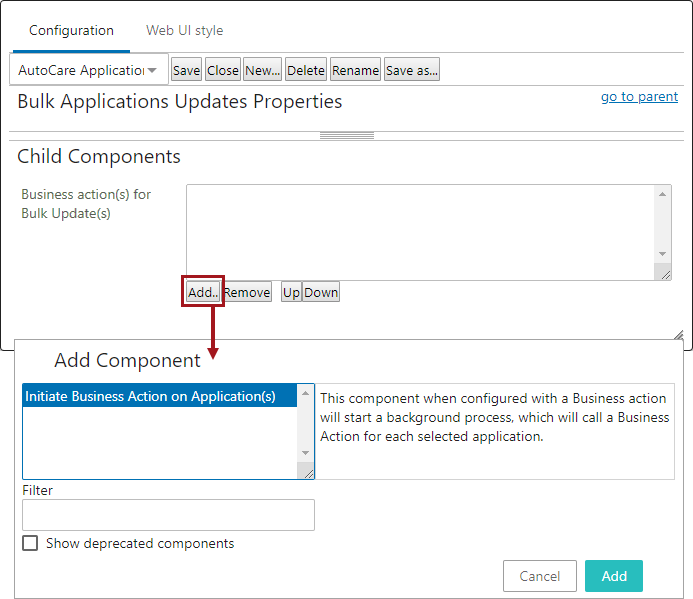Click the Rename toolbar button

click(x=355, y=70)
